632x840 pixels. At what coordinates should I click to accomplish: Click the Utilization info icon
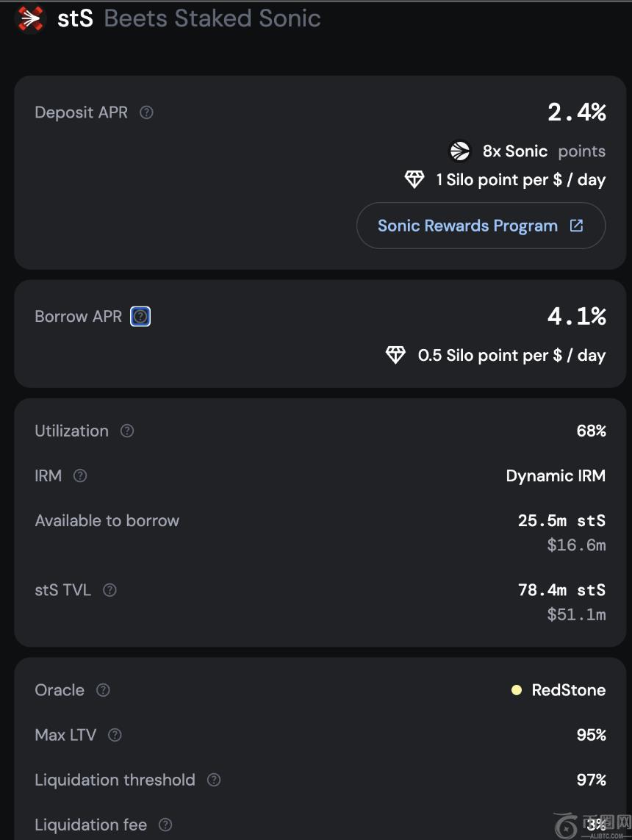click(x=127, y=431)
